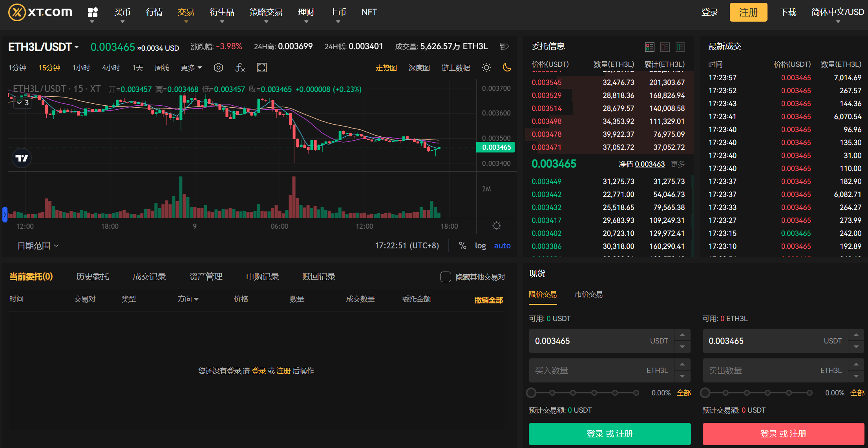Switch to light theme sun icon
The height and width of the screenshot is (448, 868).
click(x=486, y=68)
